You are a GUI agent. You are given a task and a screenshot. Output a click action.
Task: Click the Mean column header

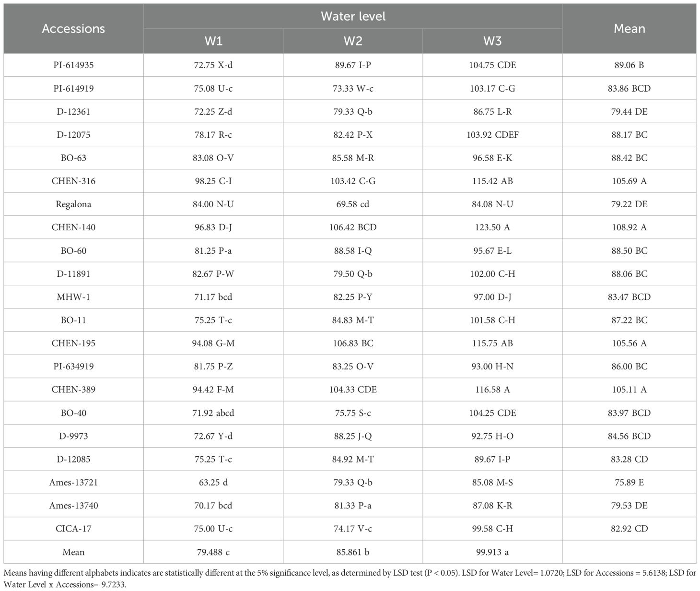[x=629, y=29]
